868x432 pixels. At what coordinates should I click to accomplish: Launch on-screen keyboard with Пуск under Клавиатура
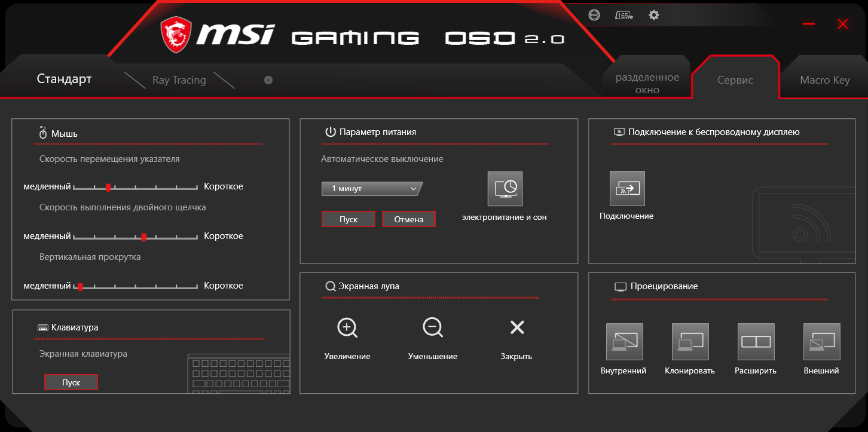(71, 382)
